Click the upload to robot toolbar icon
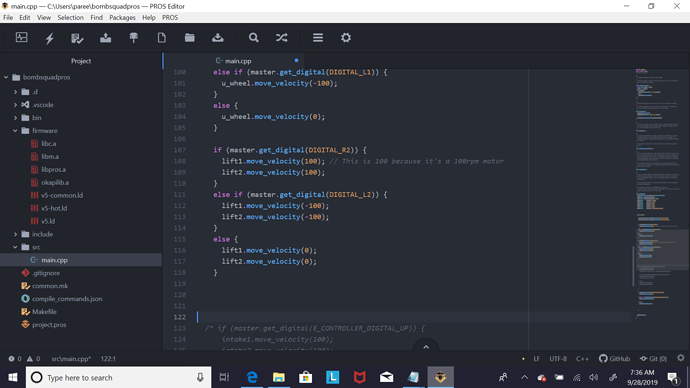The image size is (690, 388). (106, 38)
